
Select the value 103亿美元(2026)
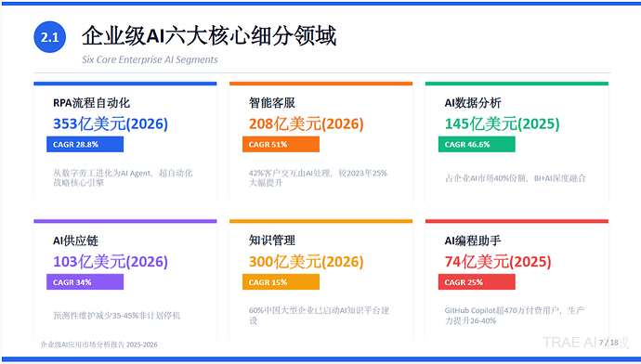click(111, 262)
